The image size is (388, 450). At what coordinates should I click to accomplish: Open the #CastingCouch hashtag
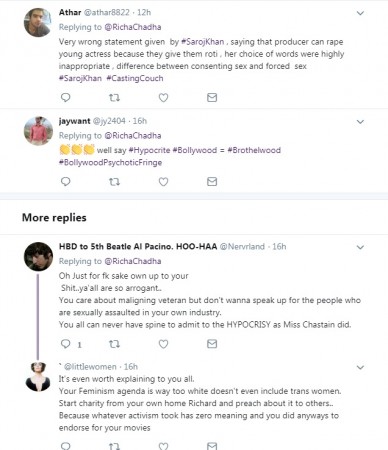(x=135, y=78)
